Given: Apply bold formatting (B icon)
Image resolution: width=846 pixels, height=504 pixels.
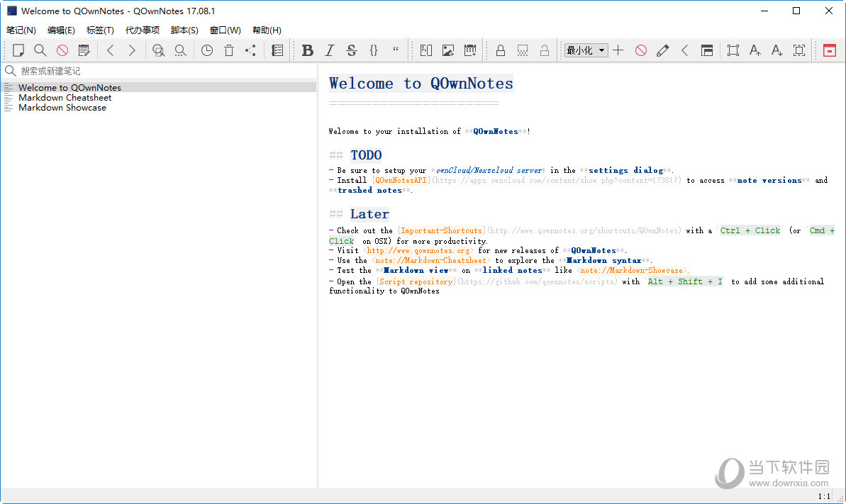Looking at the screenshot, I should pyautogui.click(x=308, y=50).
